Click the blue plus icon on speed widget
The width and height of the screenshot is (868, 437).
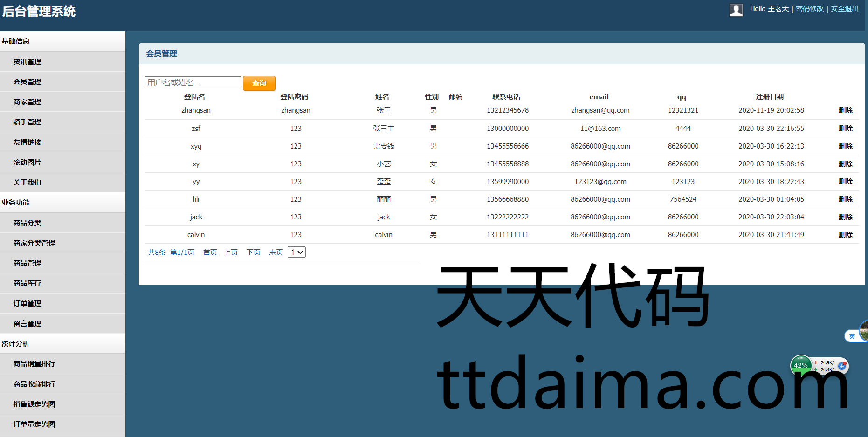pos(842,366)
